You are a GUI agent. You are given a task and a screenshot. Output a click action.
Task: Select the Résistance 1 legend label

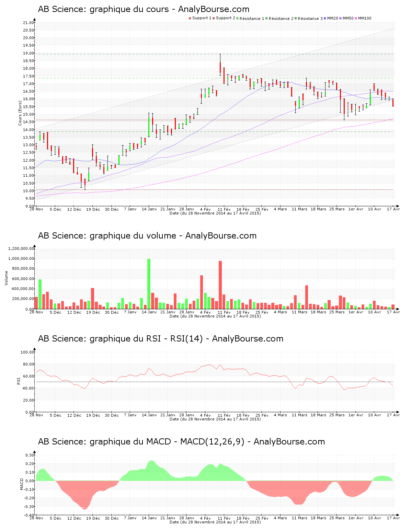(x=252, y=19)
